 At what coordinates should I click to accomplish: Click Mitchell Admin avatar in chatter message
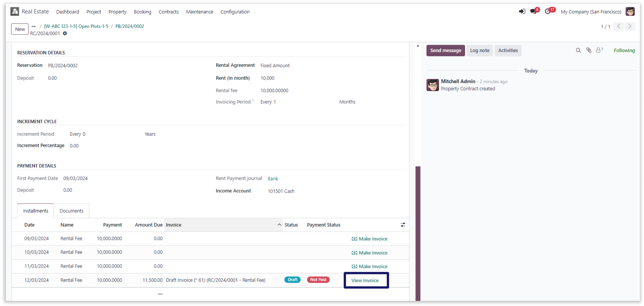click(x=432, y=85)
